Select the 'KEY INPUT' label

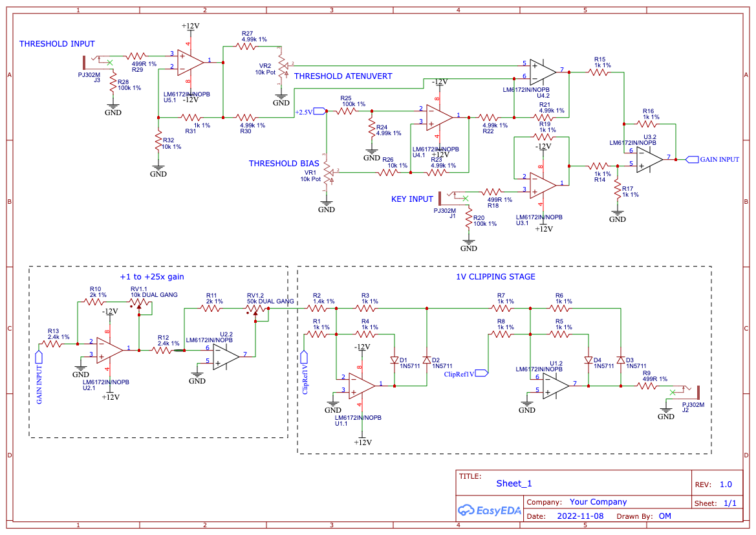pyautogui.click(x=412, y=199)
